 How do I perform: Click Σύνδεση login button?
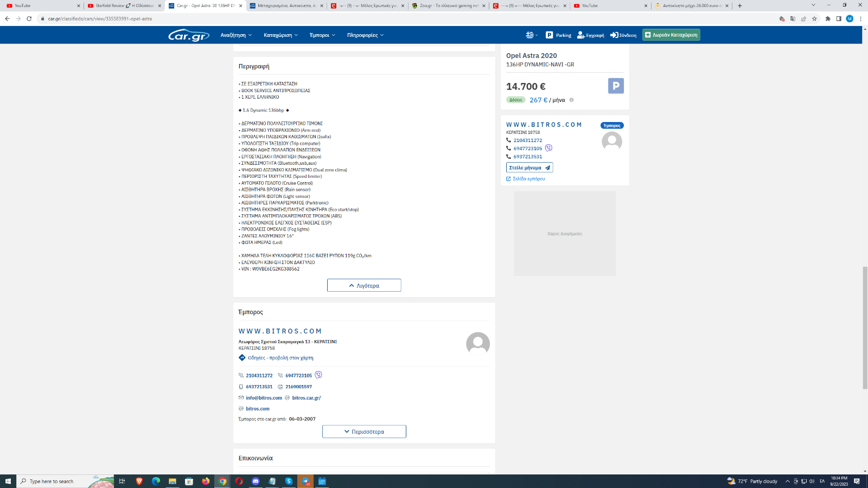[x=623, y=35]
